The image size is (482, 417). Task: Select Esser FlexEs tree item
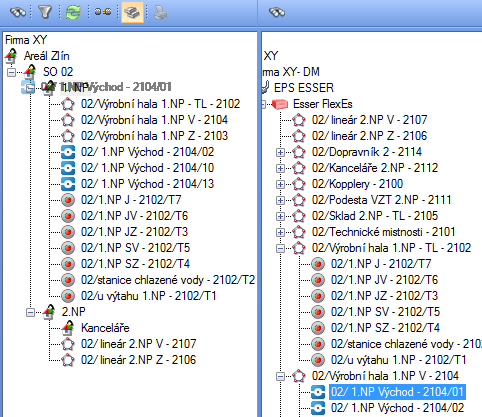(x=323, y=104)
